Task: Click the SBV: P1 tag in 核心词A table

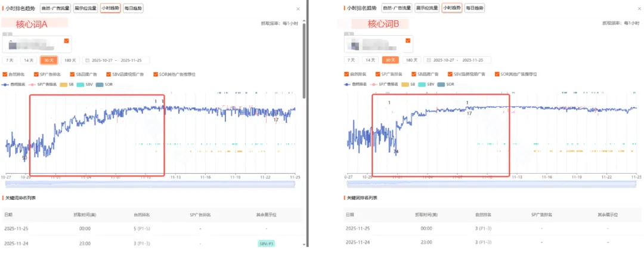Action: pos(267,243)
